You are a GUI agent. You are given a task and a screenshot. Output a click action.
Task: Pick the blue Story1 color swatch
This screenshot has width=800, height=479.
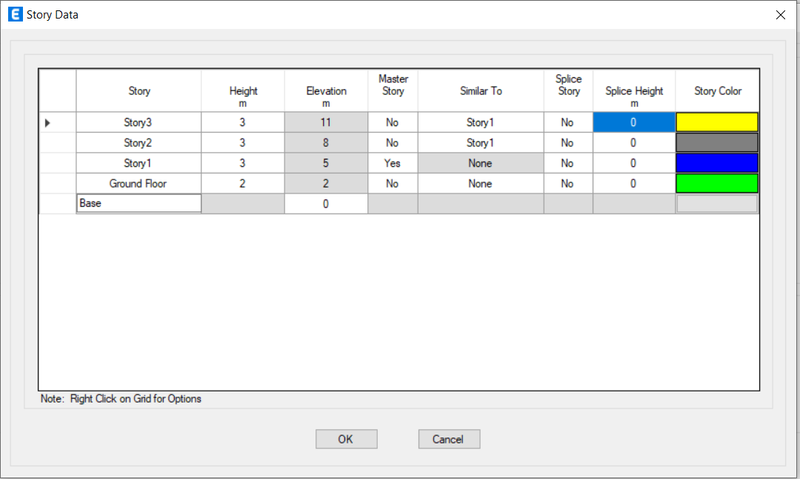coord(717,163)
